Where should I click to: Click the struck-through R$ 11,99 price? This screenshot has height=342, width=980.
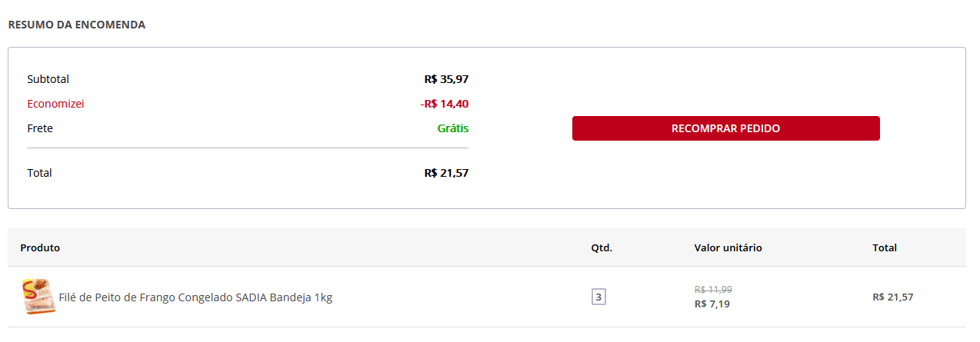point(713,290)
